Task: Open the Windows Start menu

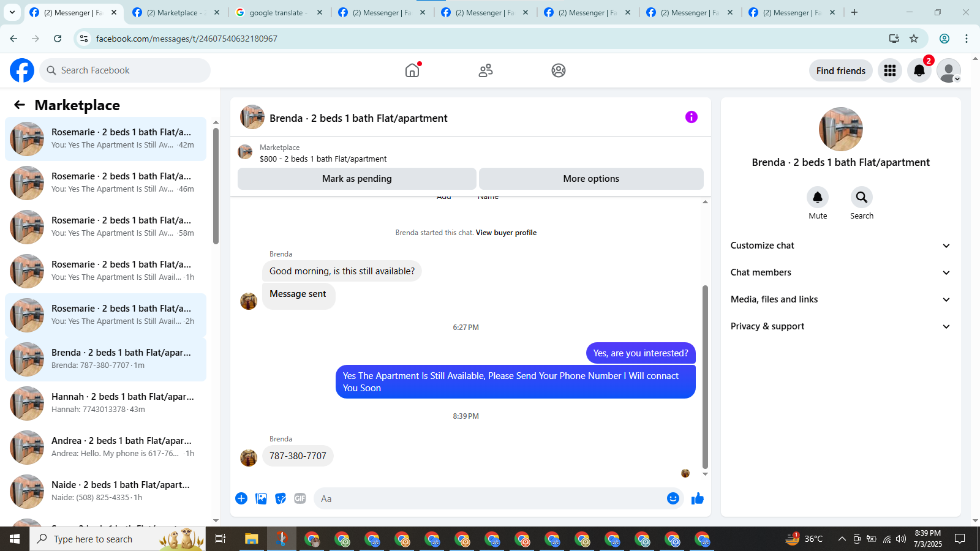Action: pyautogui.click(x=15, y=539)
